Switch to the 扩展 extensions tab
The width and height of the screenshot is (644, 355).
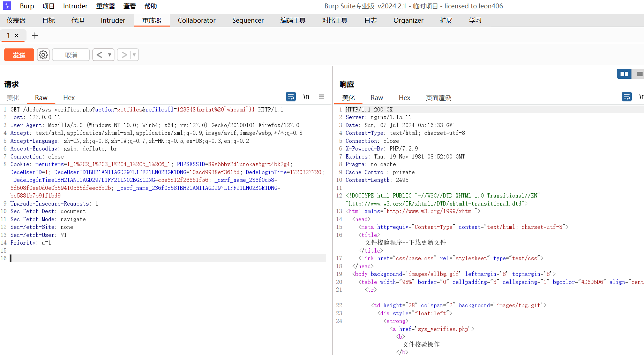point(446,20)
